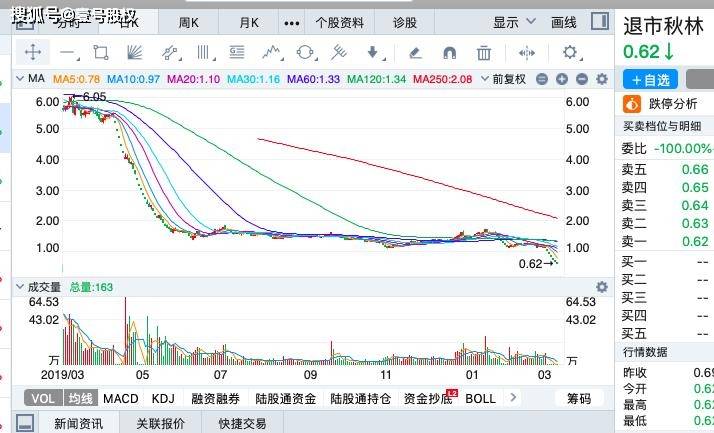Click the MA20:1.10 label

(194, 79)
